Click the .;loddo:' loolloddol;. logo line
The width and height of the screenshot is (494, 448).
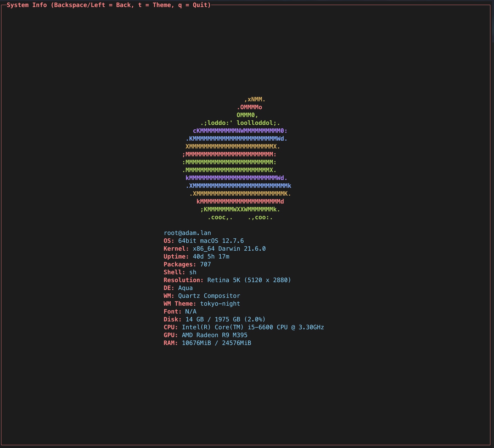(240, 123)
